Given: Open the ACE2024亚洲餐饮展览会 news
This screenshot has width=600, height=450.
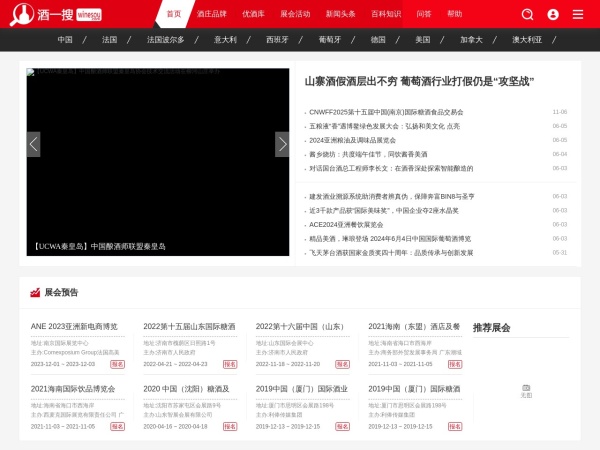Looking at the screenshot, I should (x=346, y=225).
